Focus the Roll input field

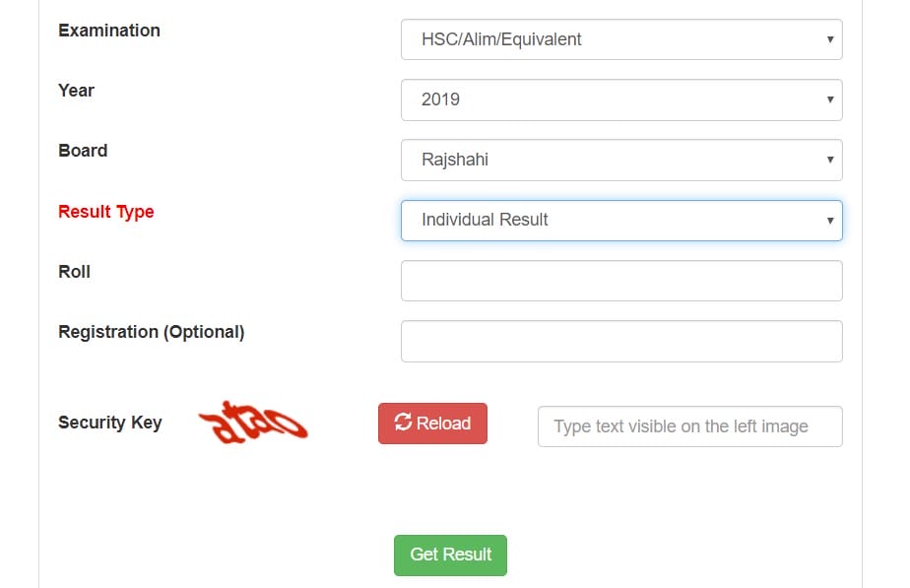coord(621,281)
